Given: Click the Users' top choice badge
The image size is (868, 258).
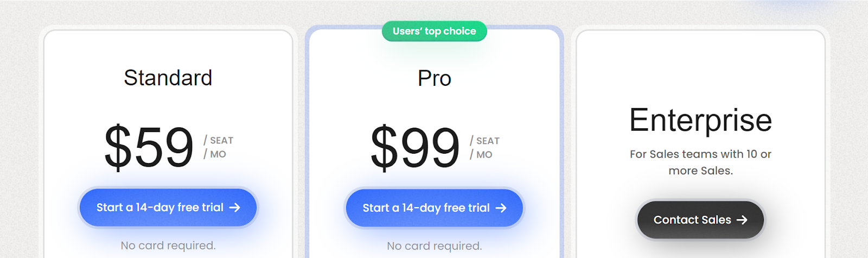Looking at the screenshot, I should pos(434,32).
